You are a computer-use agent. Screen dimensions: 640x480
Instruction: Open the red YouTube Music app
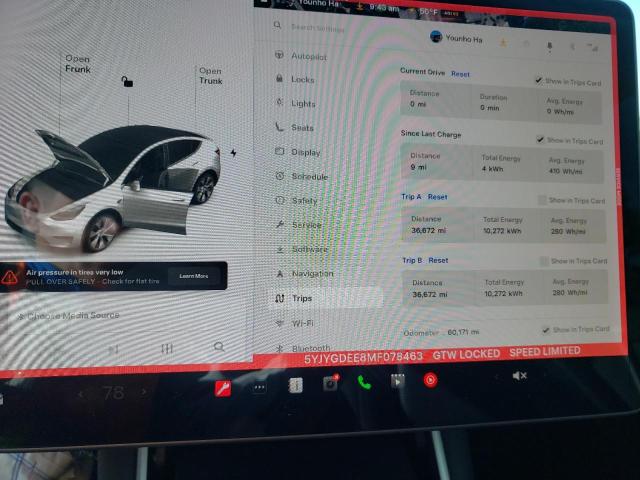pyautogui.click(x=430, y=380)
